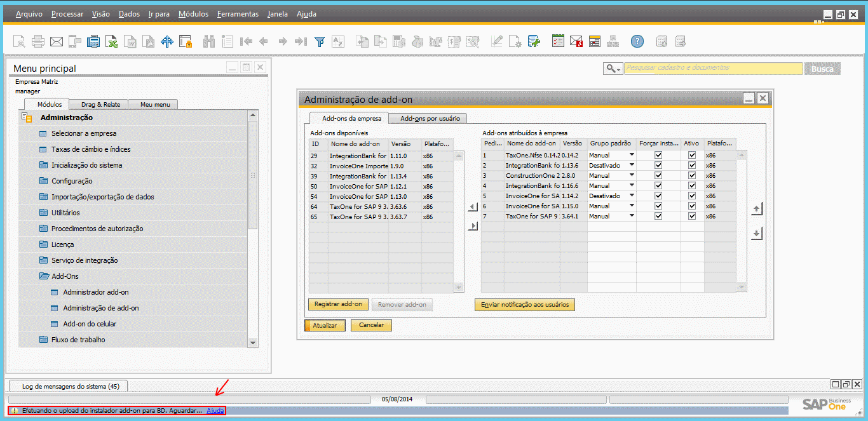Toggle Ativo checkbox for version 1.13.6 row
Screen dimensions: 868x421
692,165
